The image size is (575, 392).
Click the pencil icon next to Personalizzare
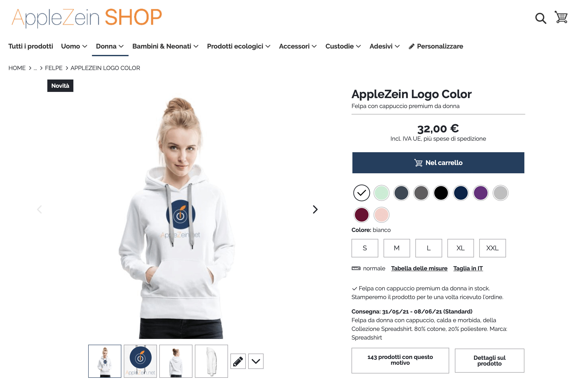411,46
